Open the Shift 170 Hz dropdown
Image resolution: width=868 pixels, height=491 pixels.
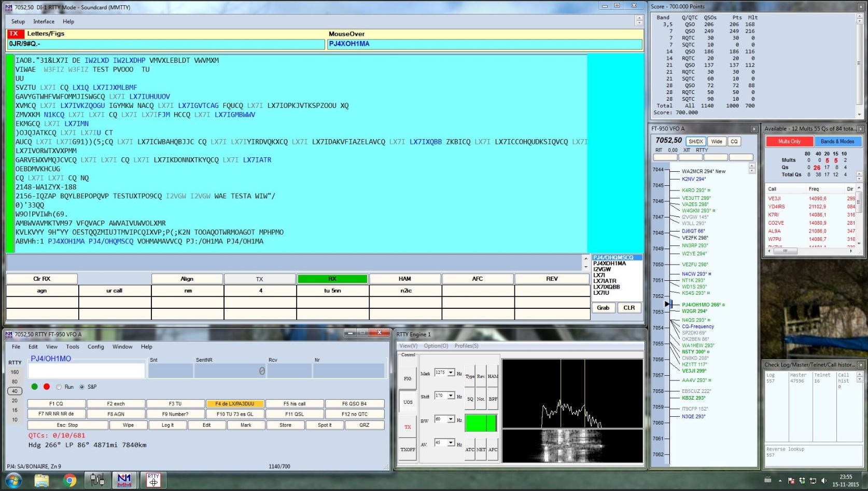(x=451, y=396)
